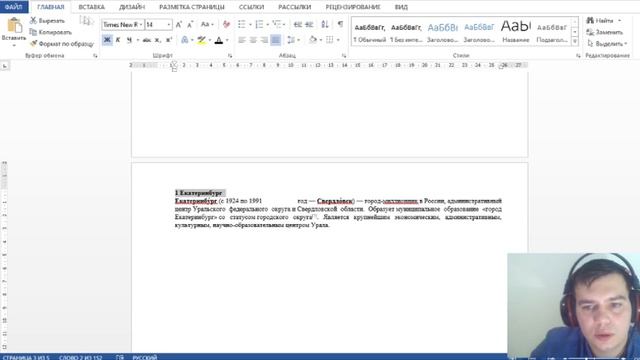Click the shading paint bucket
The width and height of the screenshot is (640, 360).
click(x=313, y=40)
